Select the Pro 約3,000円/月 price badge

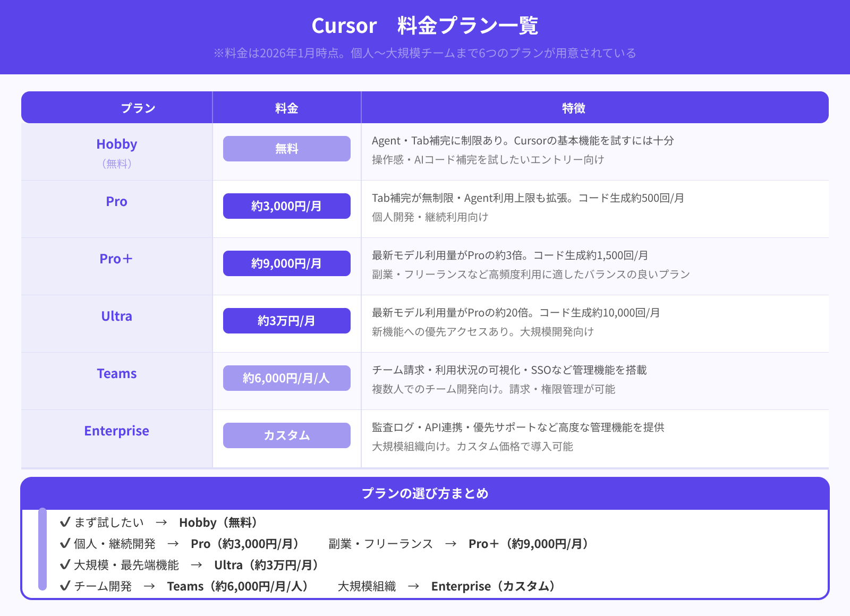pos(286,206)
